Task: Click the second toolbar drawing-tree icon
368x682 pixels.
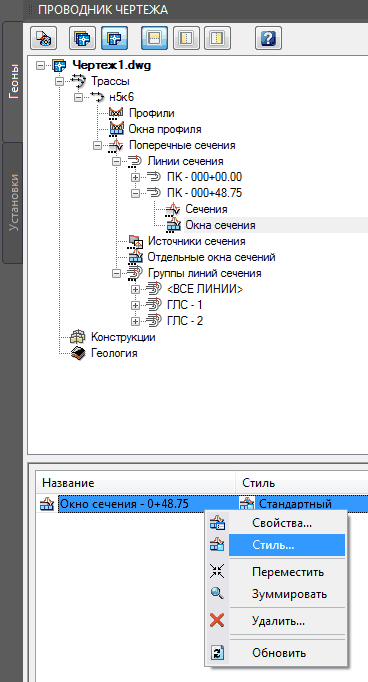Action: click(x=82, y=38)
